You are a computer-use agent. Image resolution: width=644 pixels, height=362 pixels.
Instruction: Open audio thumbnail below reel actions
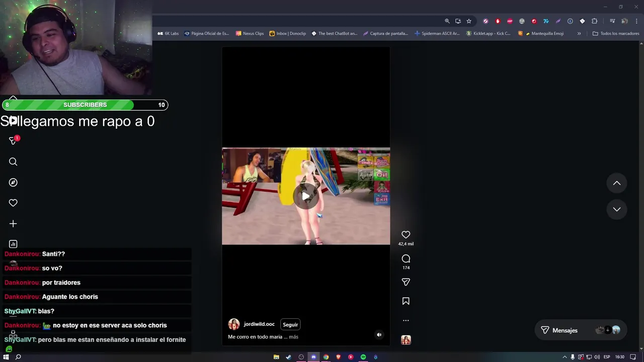(x=406, y=340)
